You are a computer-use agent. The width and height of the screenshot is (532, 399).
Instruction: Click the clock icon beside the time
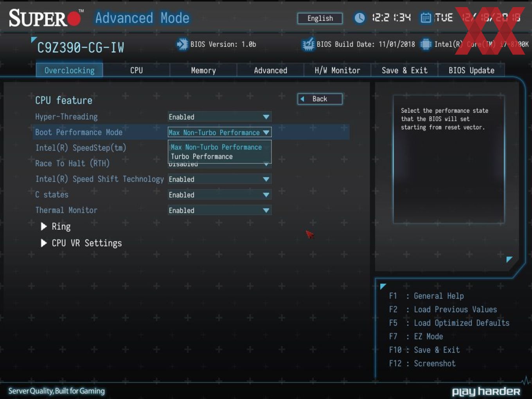[359, 18]
